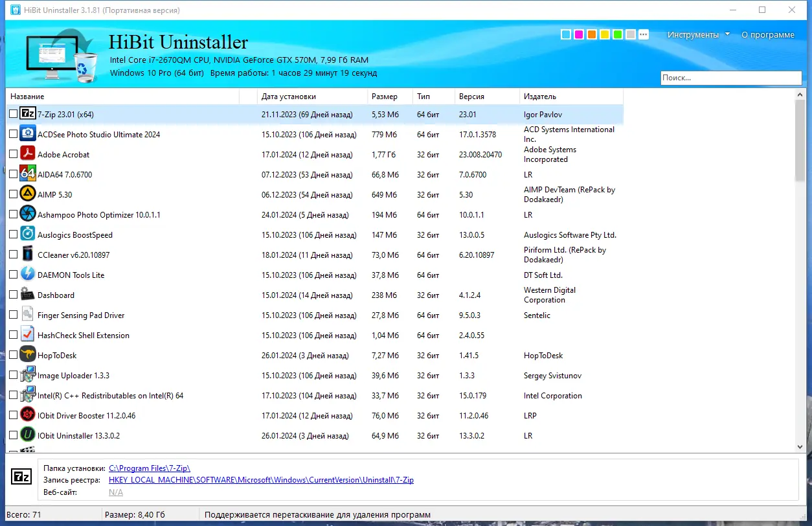Viewport: 812px width, 526px height.
Task: Select the Adobe Acrobat red icon
Action: pos(28,154)
